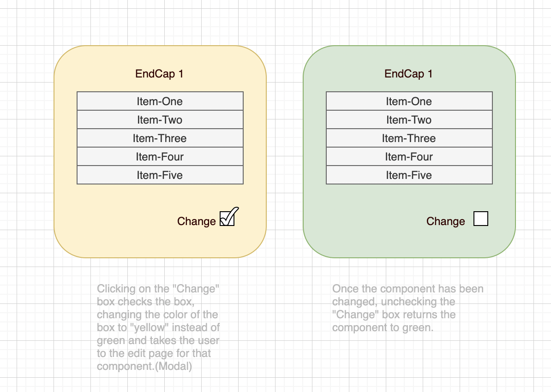Viewport: 551px width, 392px height.
Task: Select the note starting "Clicking on the Change"
Action: (158, 327)
